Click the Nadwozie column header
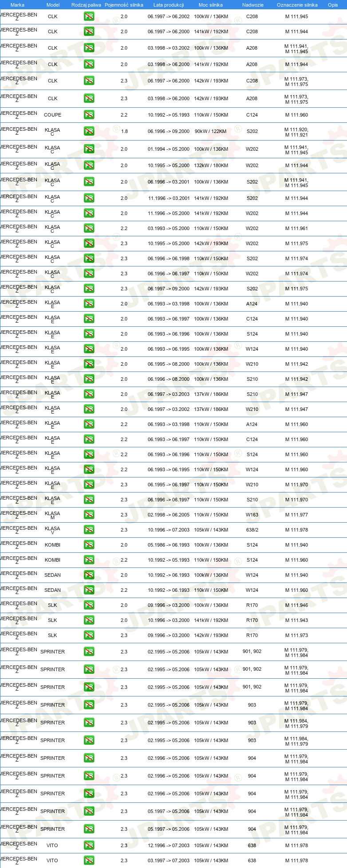Viewport: 347px width, 868px height. pos(253,5)
